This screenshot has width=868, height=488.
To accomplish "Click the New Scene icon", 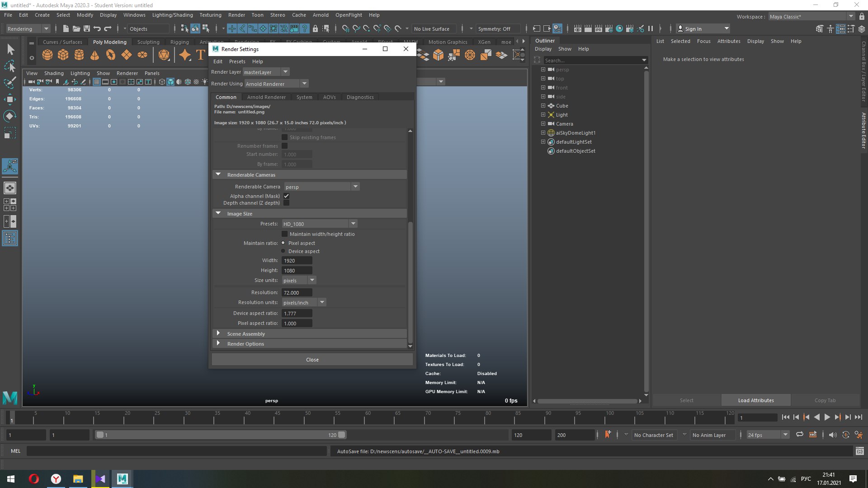I will pos(66,28).
